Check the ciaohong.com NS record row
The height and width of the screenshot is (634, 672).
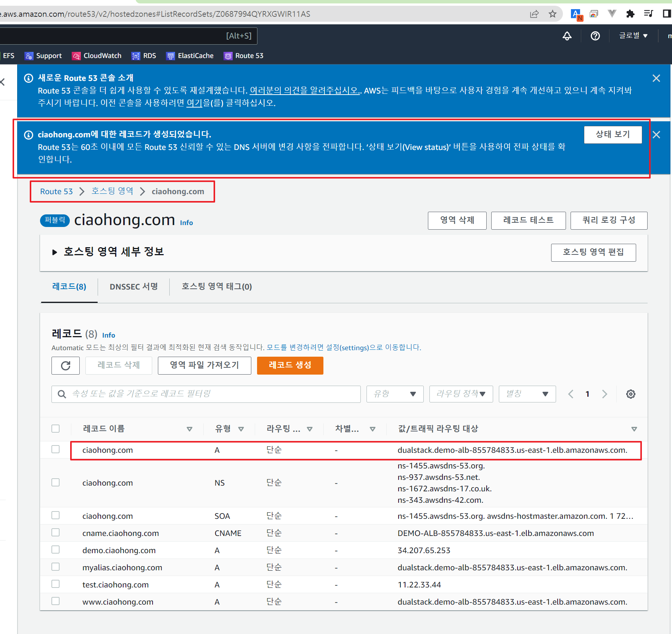coord(56,483)
